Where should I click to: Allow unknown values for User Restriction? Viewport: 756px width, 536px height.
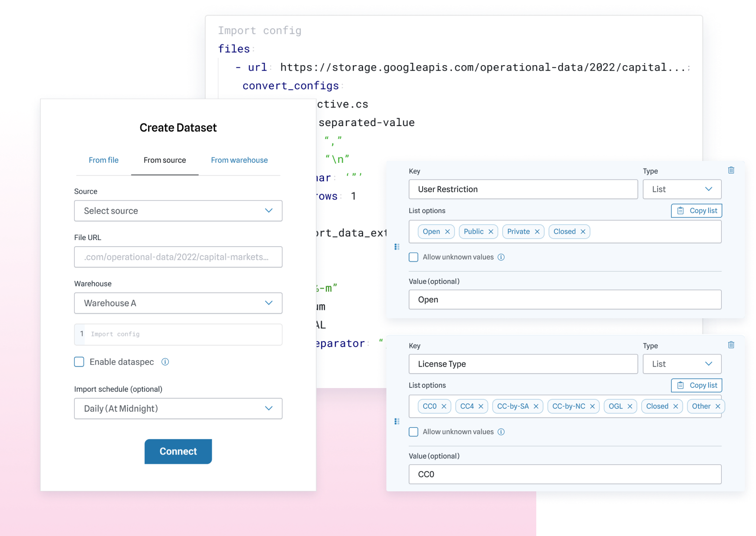(x=413, y=257)
